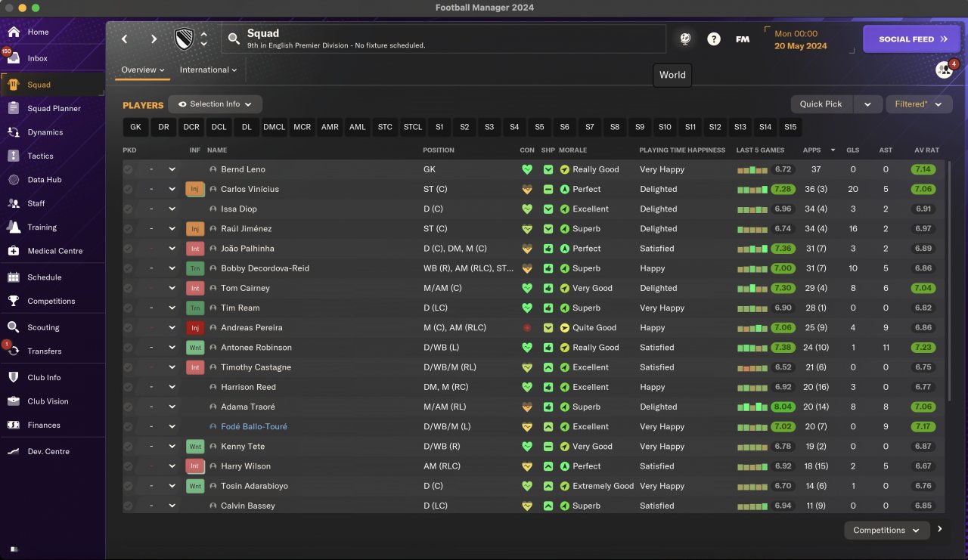Screen dimensions: 968x560
Task: Toggle pick checkmark for Raúl Jiménez
Action: pos(128,229)
